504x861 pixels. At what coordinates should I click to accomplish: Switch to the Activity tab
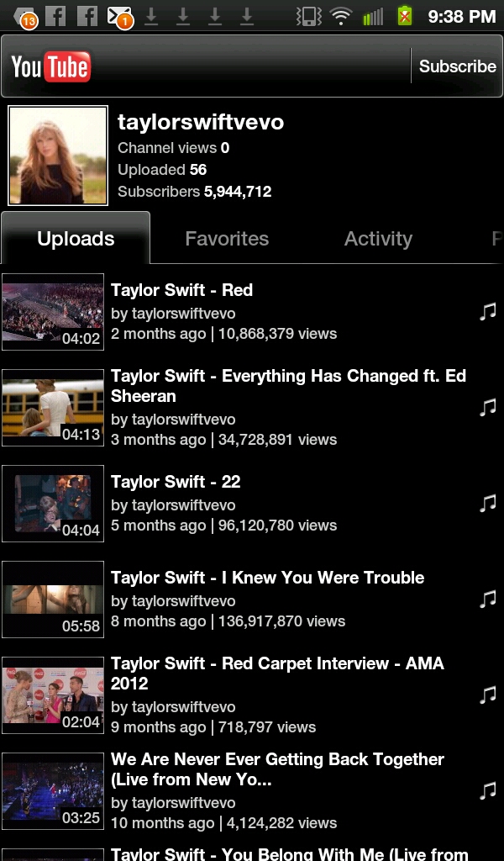pos(378,238)
